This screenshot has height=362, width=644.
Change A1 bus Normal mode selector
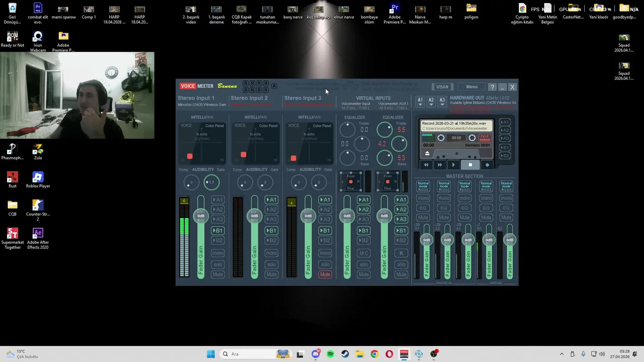[423, 186]
